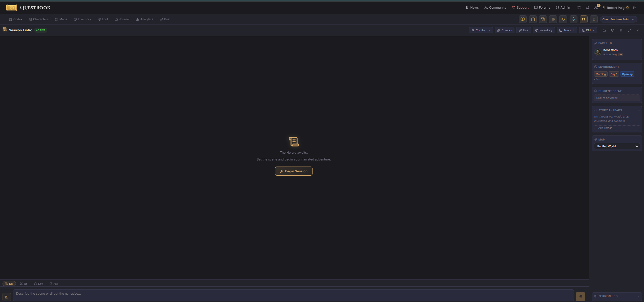Image resolution: width=644 pixels, height=302 pixels.
Task: Open the globe world icon in the toolbar
Action: (553, 19)
